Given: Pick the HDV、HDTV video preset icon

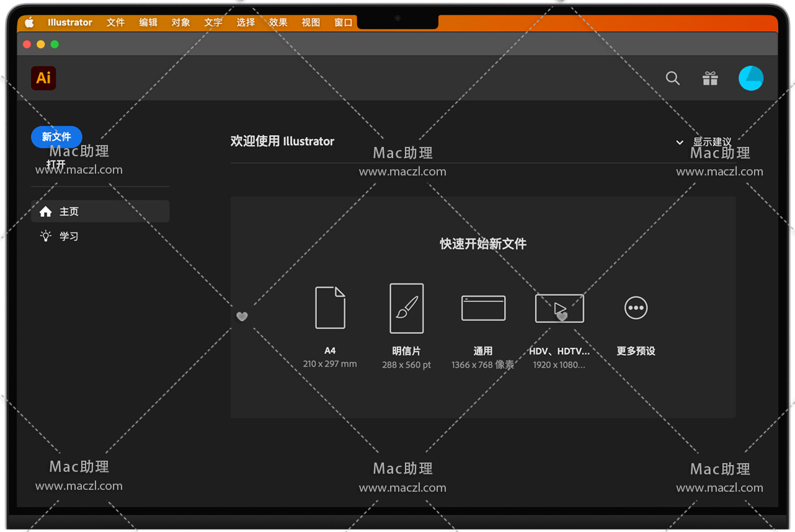Looking at the screenshot, I should click(x=559, y=308).
